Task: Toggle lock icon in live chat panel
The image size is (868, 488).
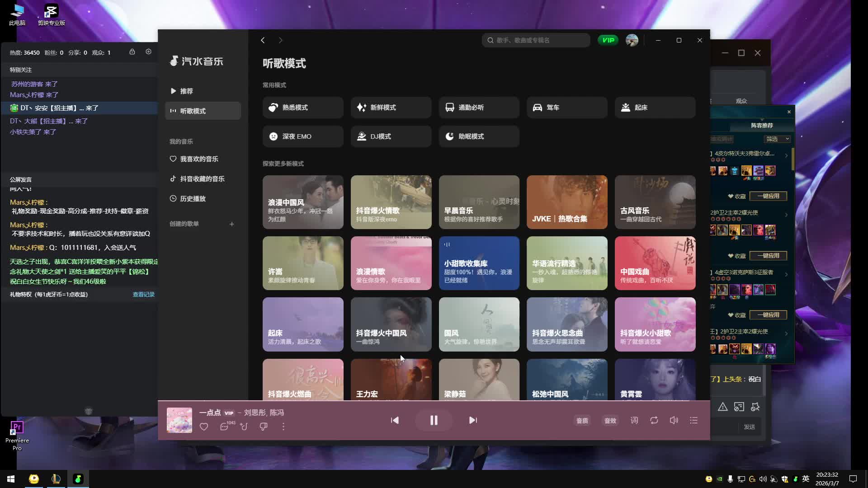Action: [132, 52]
